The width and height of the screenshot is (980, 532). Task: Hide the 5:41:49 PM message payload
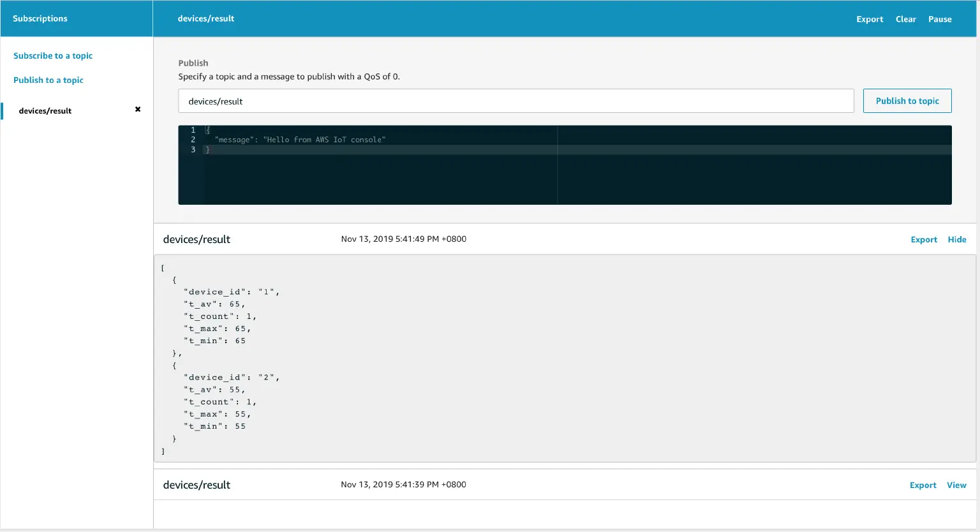[956, 239]
